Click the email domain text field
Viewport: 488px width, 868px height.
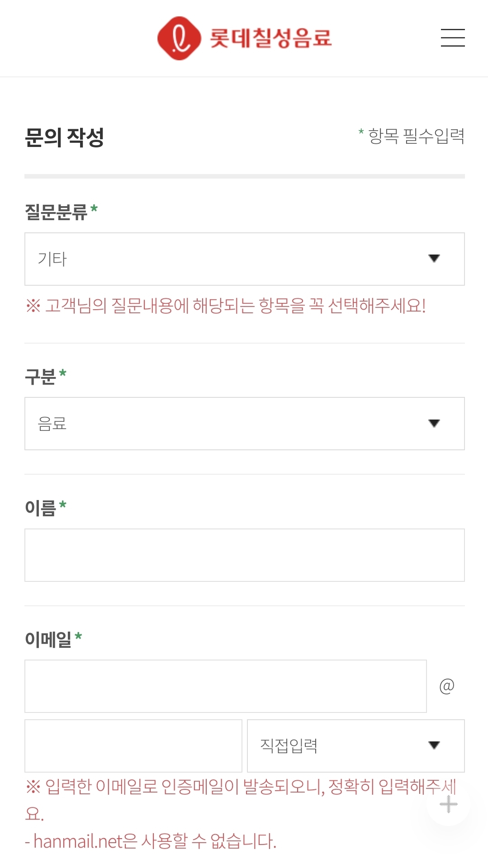133,746
